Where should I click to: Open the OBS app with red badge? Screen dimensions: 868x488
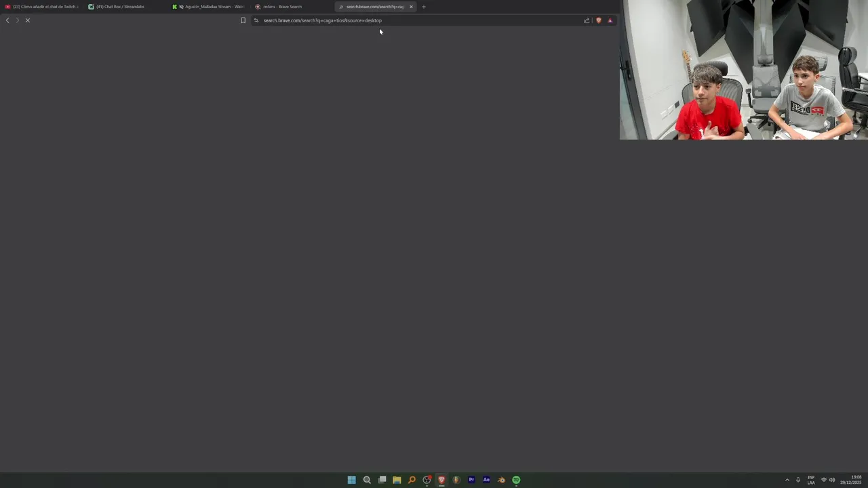pos(427,480)
